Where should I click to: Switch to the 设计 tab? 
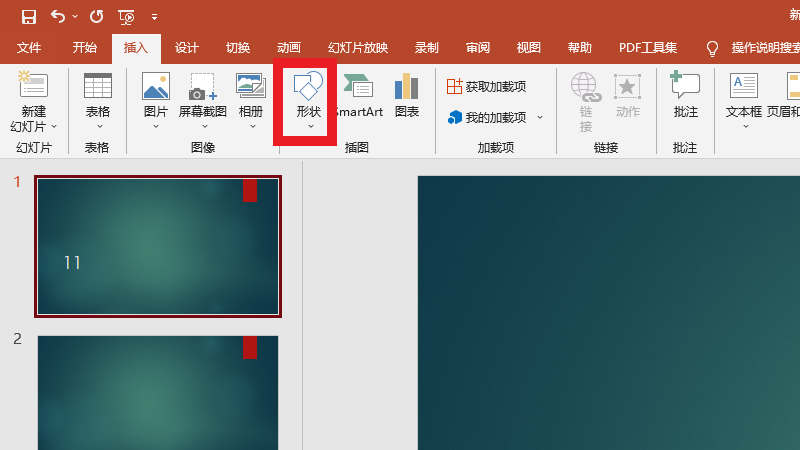[187, 47]
